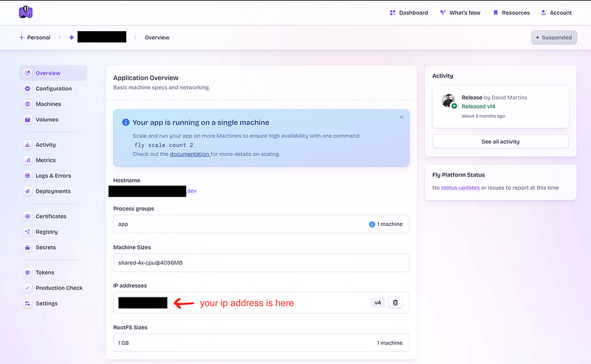Screen dimensions: 591x364
Task: Delete the IP address with trash icon
Action: [395, 303]
